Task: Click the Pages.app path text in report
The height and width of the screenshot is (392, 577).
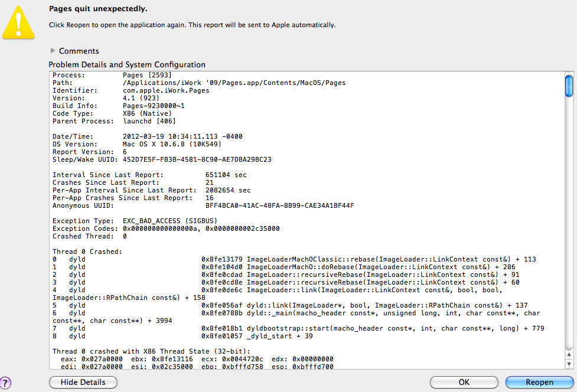Action: 234,83
